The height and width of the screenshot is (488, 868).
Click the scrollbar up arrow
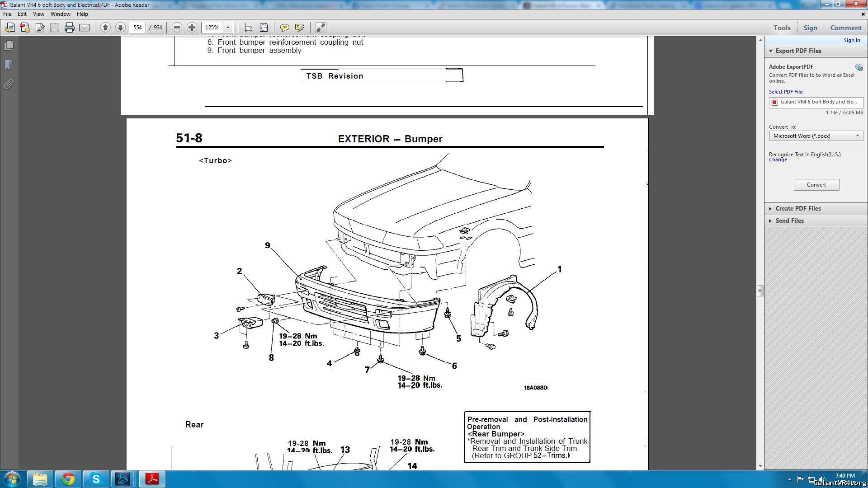[x=760, y=40]
